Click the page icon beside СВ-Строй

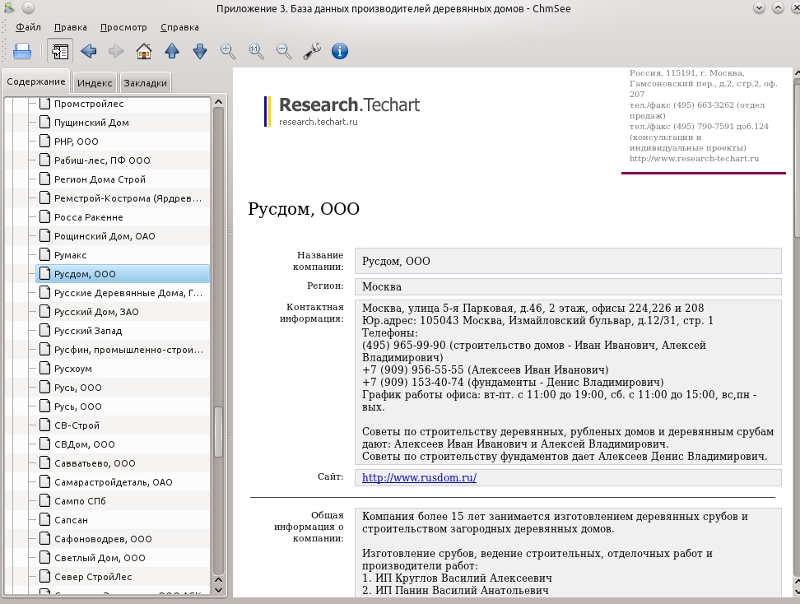pos(45,424)
